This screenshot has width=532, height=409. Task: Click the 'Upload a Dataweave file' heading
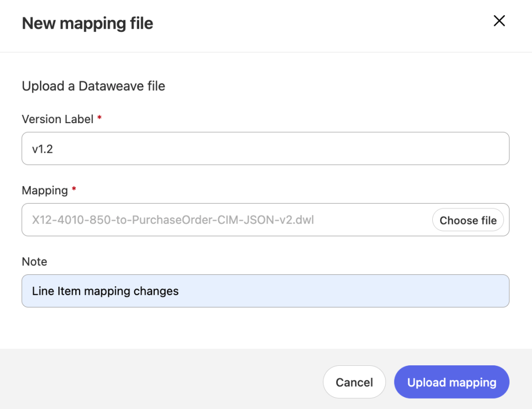click(x=94, y=86)
